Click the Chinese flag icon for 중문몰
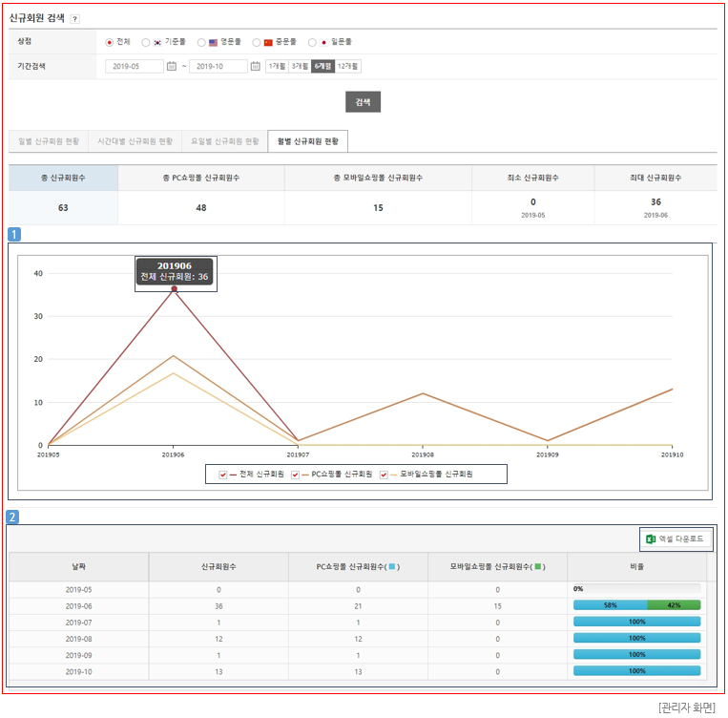The width and height of the screenshot is (728, 718). tap(268, 42)
